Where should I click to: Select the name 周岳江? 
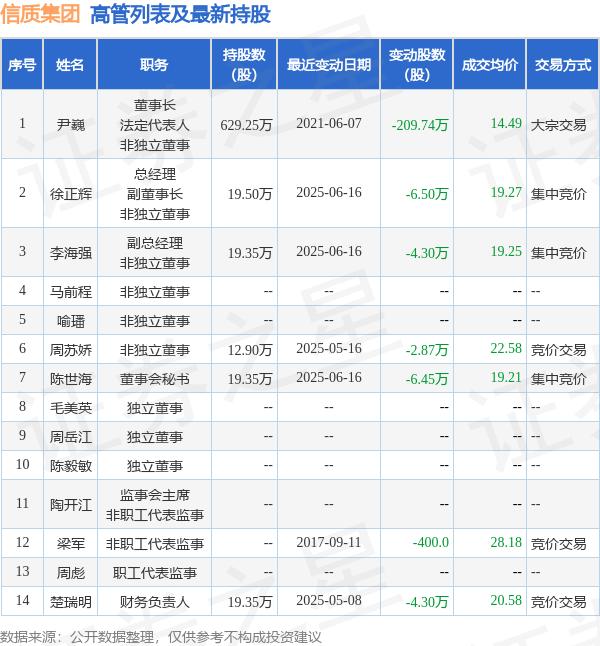pos(71,437)
